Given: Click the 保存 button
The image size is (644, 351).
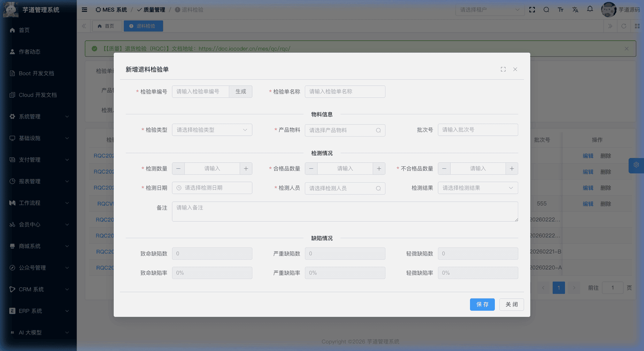Looking at the screenshot, I should [x=482, y=305].
